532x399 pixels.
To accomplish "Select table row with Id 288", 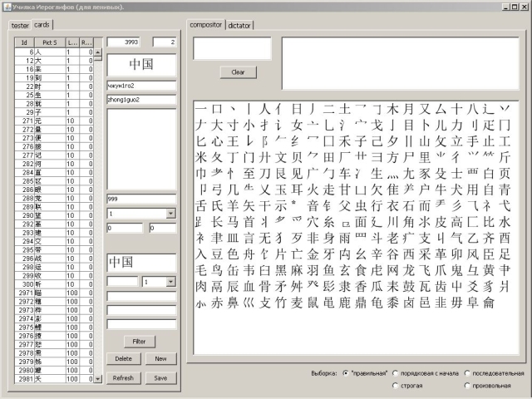I will pos(54,198).
